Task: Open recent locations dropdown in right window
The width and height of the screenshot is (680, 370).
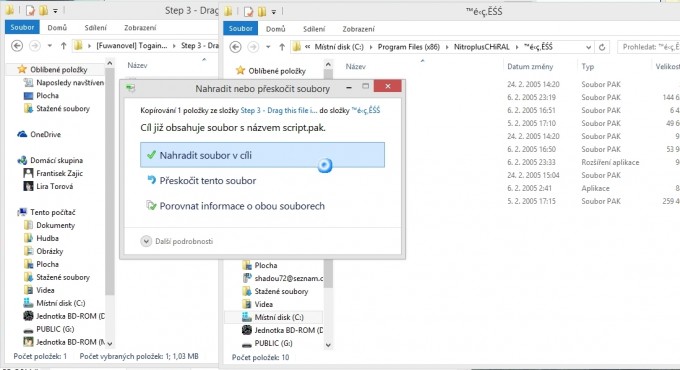Action: click(268, 47)
